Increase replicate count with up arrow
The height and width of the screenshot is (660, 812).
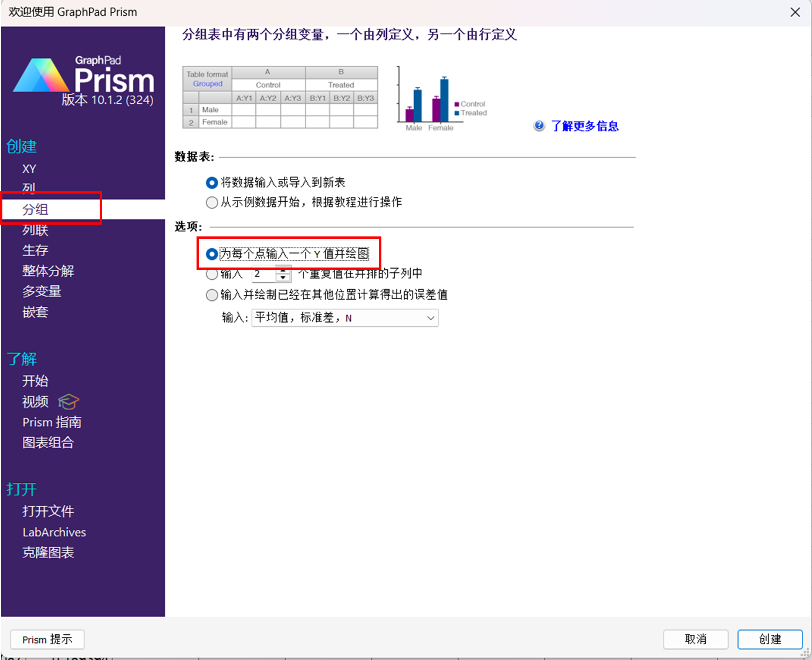[283, 270]
